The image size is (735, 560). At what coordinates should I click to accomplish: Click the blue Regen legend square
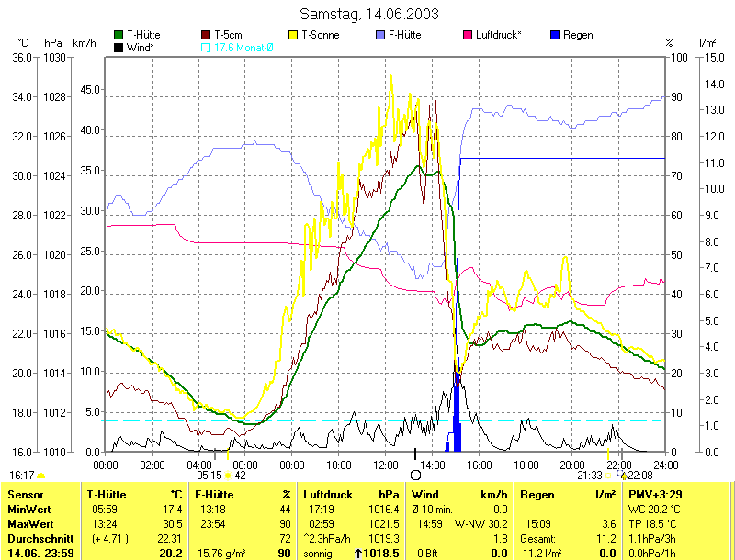pyautogui.click(x=554, y=35)
